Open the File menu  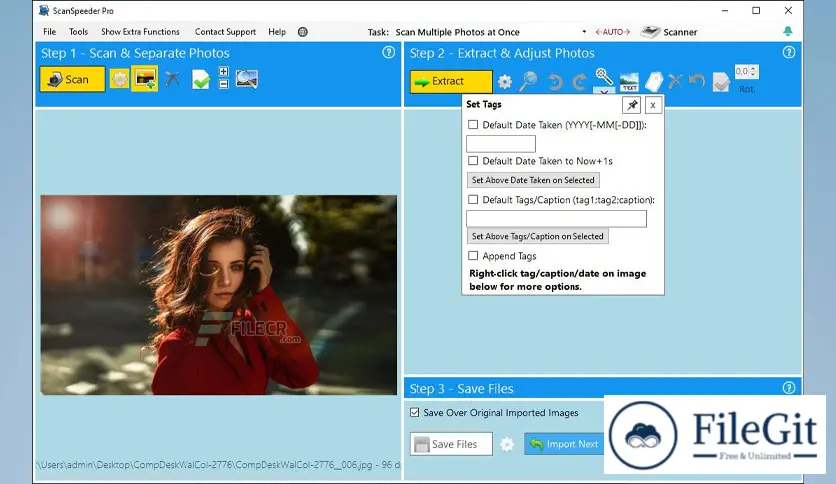50,31
